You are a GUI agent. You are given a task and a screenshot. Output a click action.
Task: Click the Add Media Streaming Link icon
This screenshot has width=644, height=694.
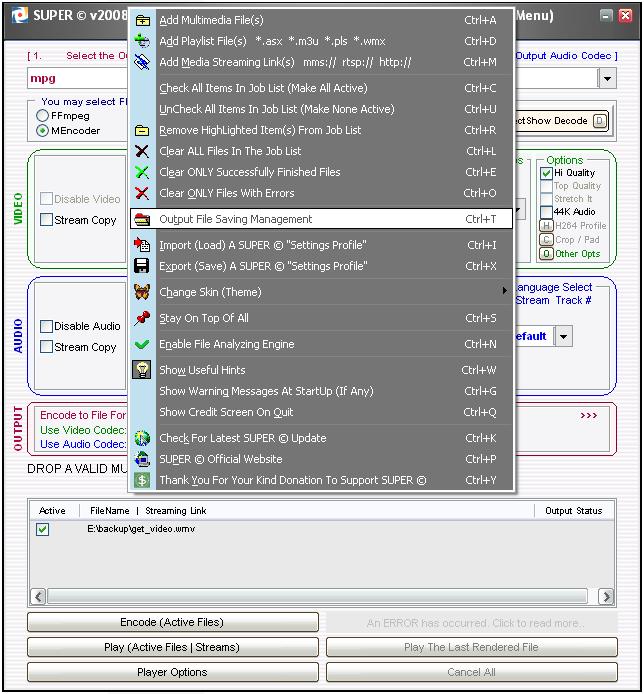click(x=142, y=62)
